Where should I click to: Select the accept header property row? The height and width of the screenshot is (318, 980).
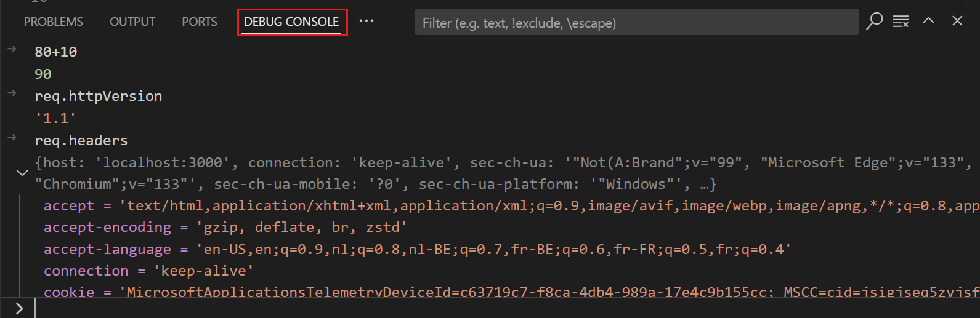pos(69,206)
